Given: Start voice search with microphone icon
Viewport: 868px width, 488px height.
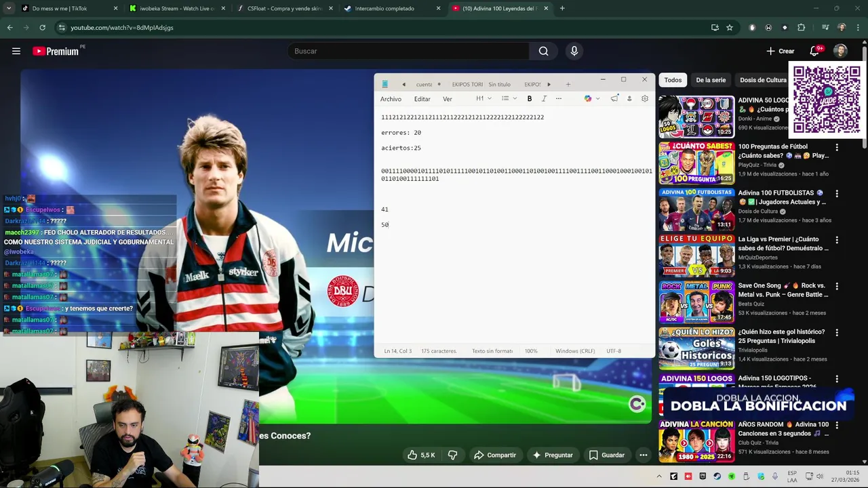Looking at the screenshot, I should click(x=574, y=51).
